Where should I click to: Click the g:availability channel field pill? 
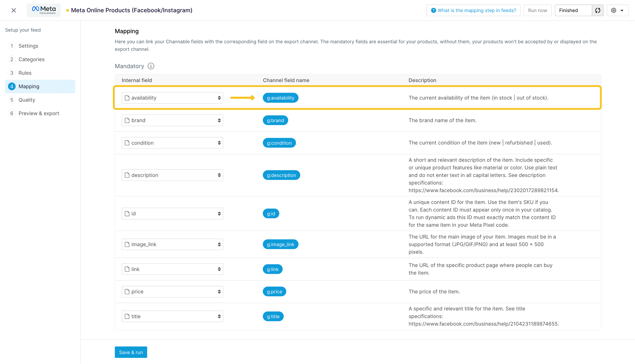pos(280,98)
